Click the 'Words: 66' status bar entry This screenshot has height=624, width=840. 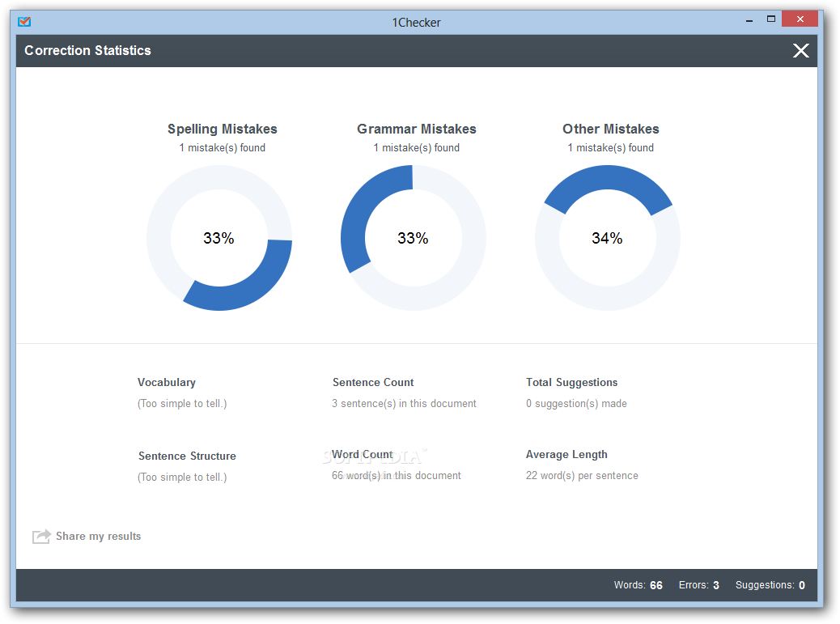(638, 585)
